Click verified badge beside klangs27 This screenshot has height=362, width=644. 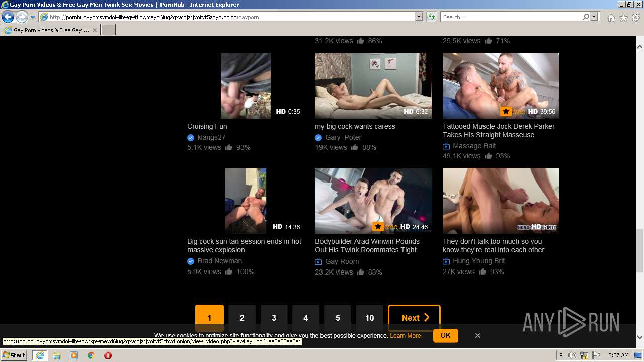pyautogui.click(x=191, y=138)
